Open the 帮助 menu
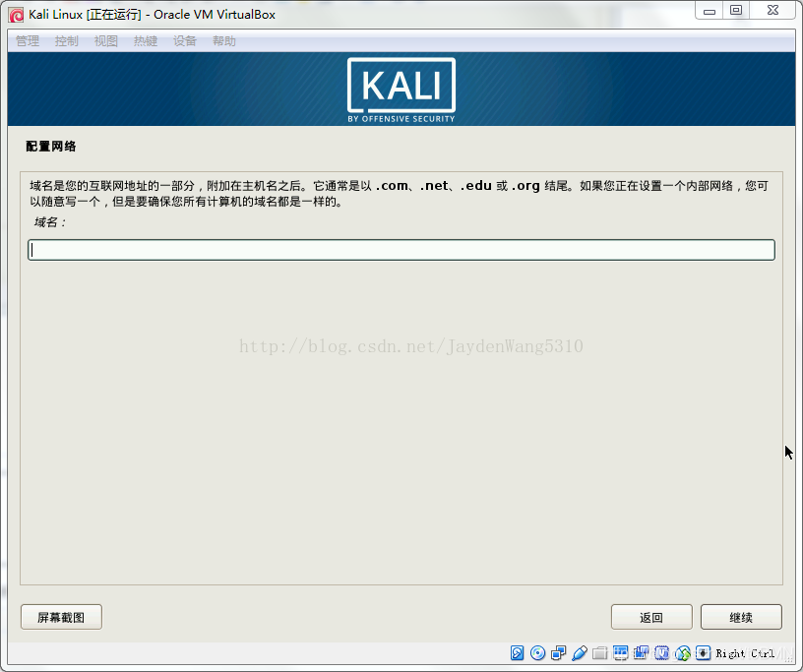The height and width of the screenshot is (672, 803). pyautogui.click(x=224, y=41)
